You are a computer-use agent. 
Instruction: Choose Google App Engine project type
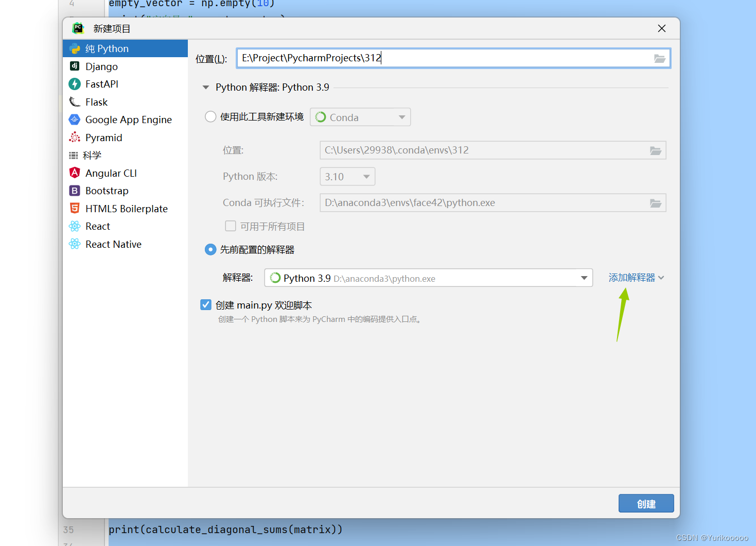(125, 120)
